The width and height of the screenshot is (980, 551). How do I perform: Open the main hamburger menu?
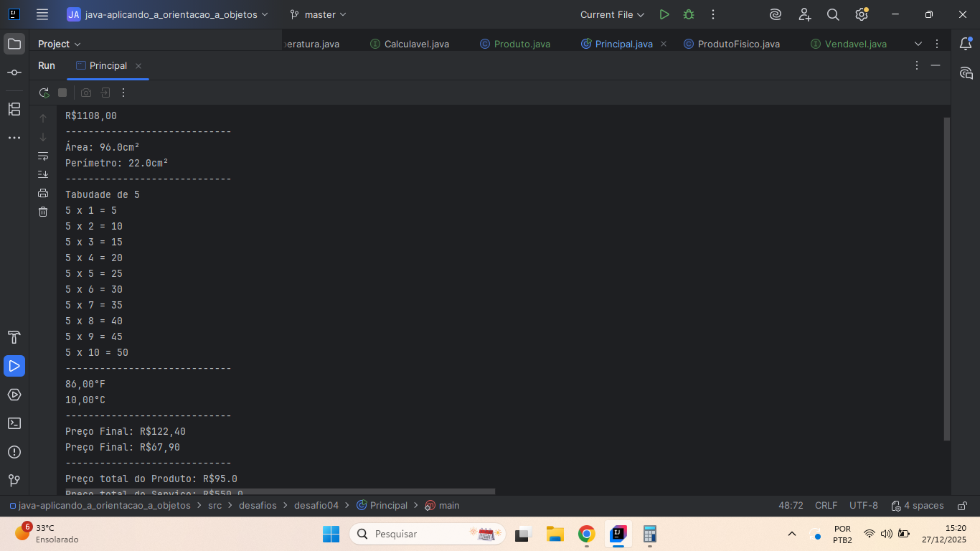coord(42,14)
